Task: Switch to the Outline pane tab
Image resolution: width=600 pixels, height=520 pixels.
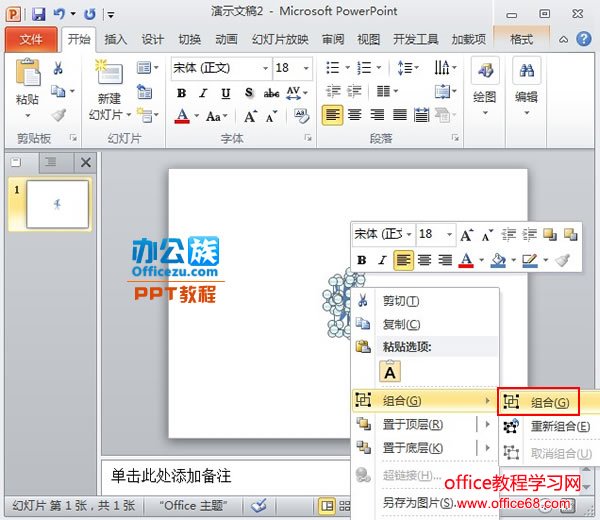Action: pyautogui.click(x=51, y=162)
